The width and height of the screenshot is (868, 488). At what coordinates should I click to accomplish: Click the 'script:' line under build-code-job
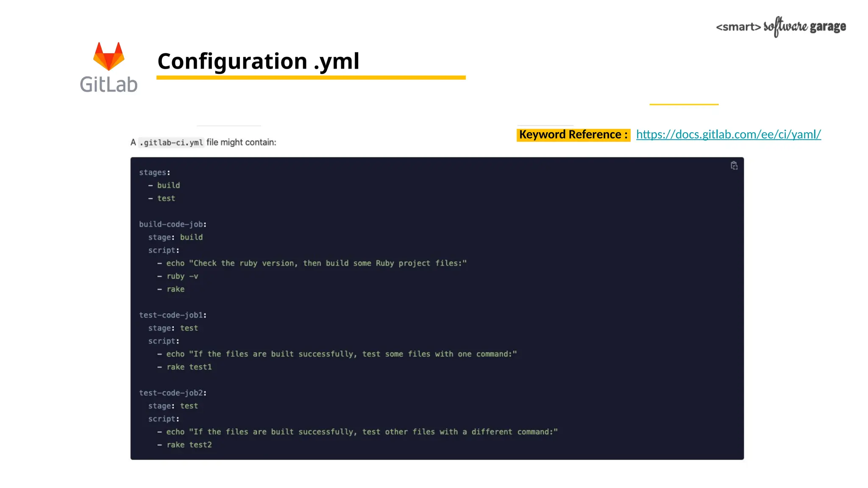(x=164, y=250)
